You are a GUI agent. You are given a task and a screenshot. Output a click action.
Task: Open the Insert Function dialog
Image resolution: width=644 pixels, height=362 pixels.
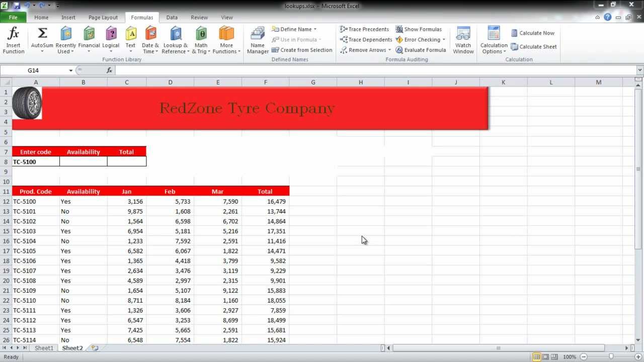(14, 40)
